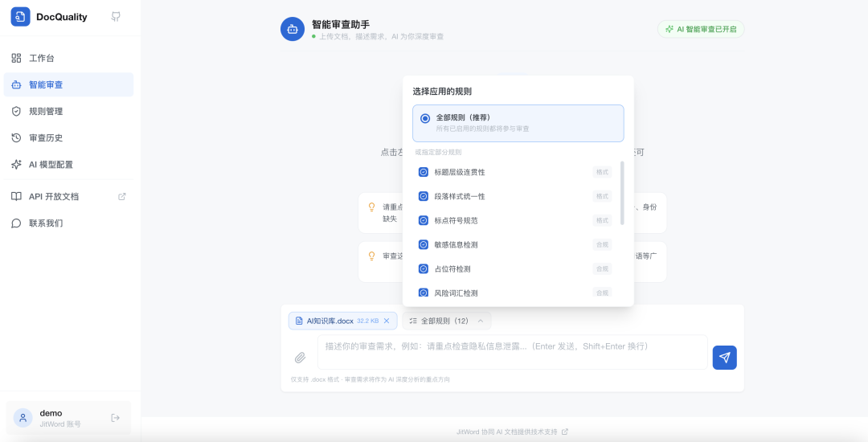Click the lightbulb icon on 请重点 suggestion card

click(372, 207)
